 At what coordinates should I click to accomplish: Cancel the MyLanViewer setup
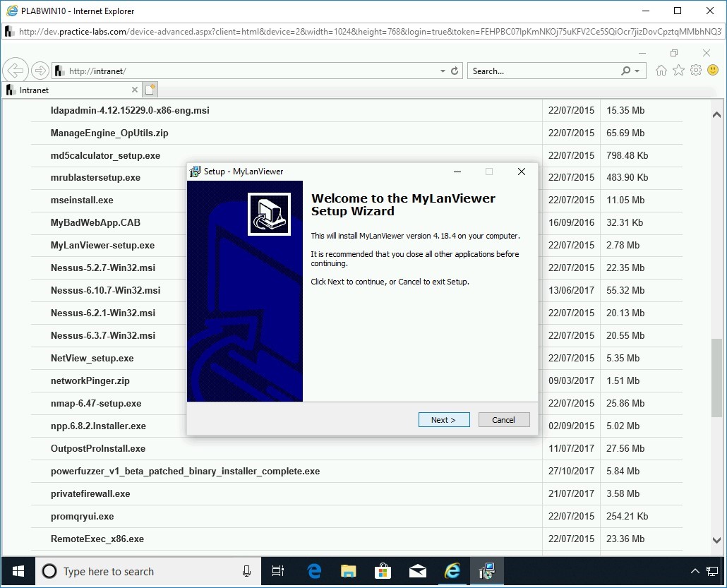point(503,420)
